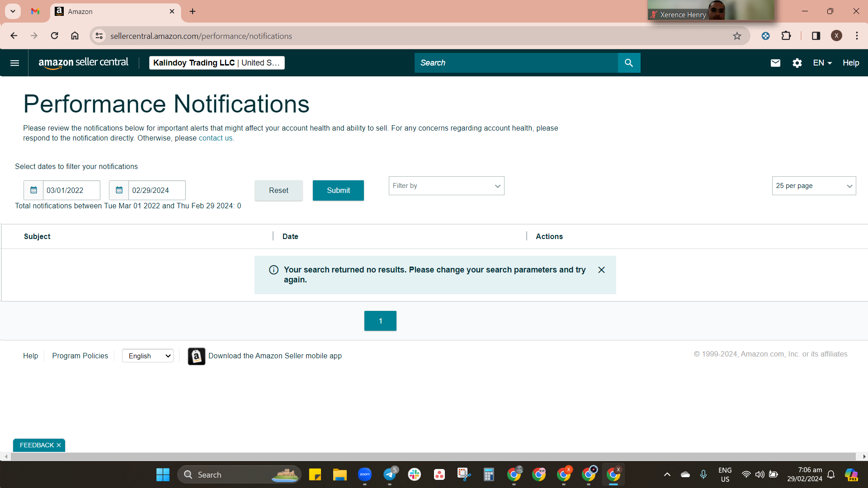The height and width of the screenshot is (488, 868).
Task: Open the Windows Start menu
Action: 163,475
